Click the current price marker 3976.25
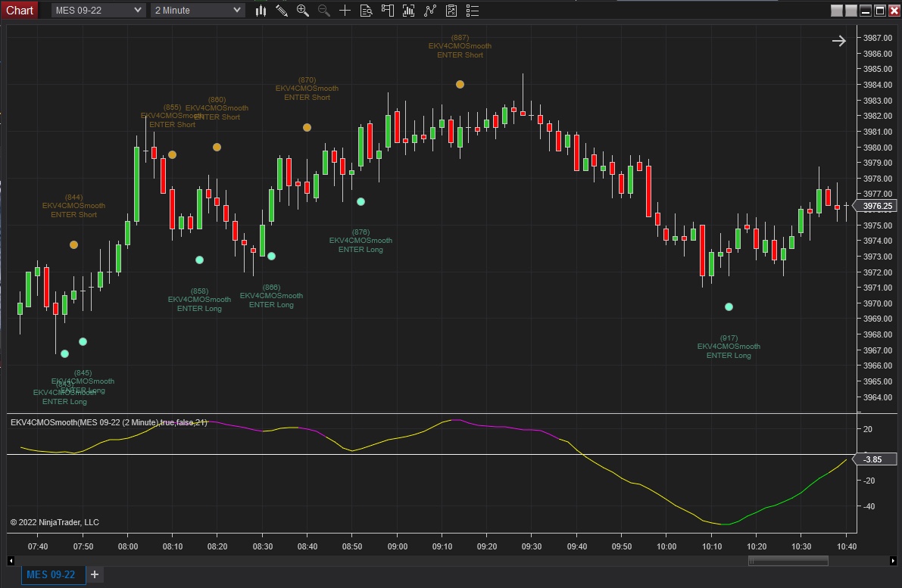Viewport: 902px width, 588px height. [875, 206]
